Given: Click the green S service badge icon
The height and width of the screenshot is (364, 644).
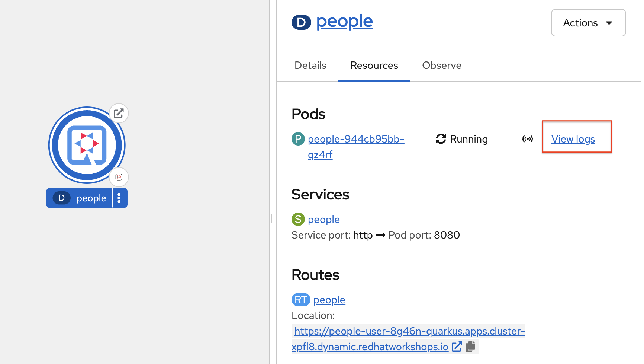Looking at the screenshot, I should 298,220.
